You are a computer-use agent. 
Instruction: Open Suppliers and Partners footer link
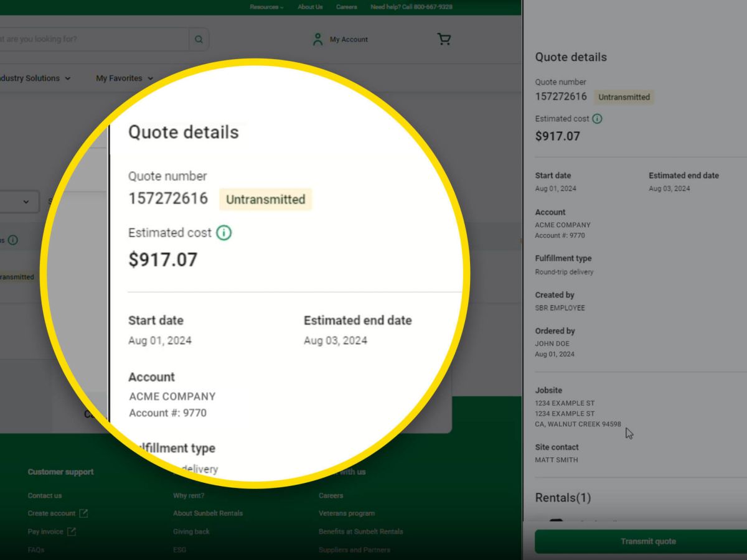tap(354, 549)
